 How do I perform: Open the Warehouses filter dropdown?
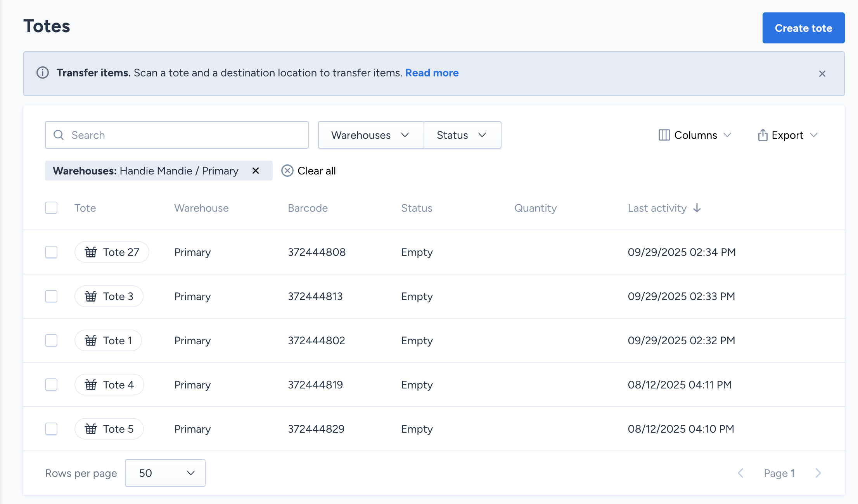coord(371,135)
